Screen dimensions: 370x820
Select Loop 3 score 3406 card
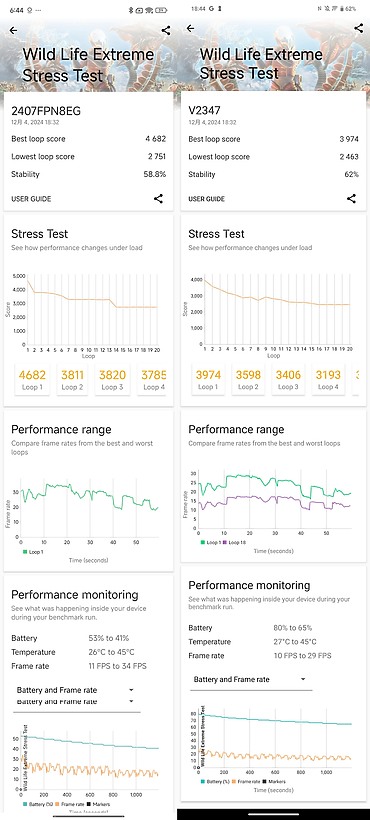[x=285, y=380]
